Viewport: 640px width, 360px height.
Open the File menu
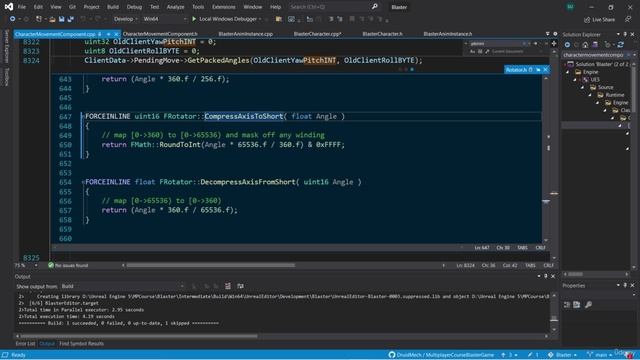pos(22,7)
